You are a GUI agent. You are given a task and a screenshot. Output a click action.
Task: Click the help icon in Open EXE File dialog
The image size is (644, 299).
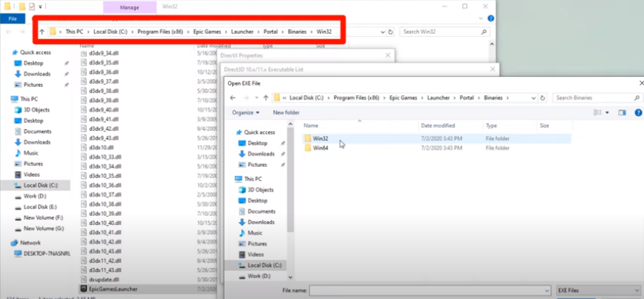tap(638, 113)
